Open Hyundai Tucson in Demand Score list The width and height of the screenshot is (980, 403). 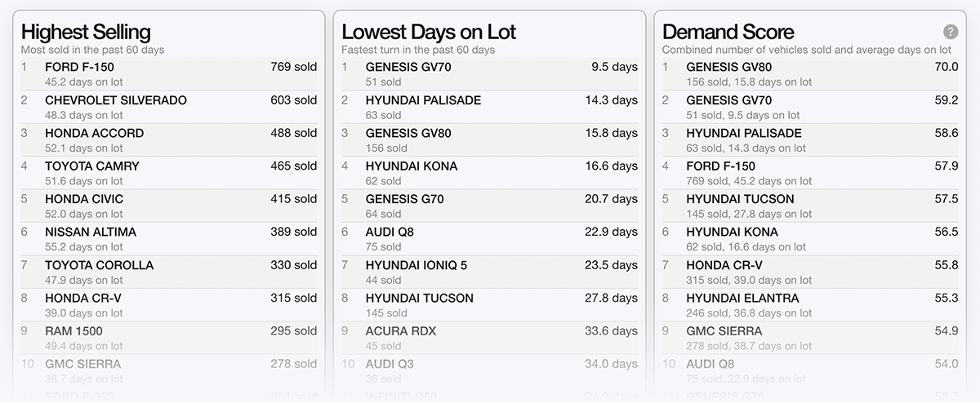(x=740, y=199)
